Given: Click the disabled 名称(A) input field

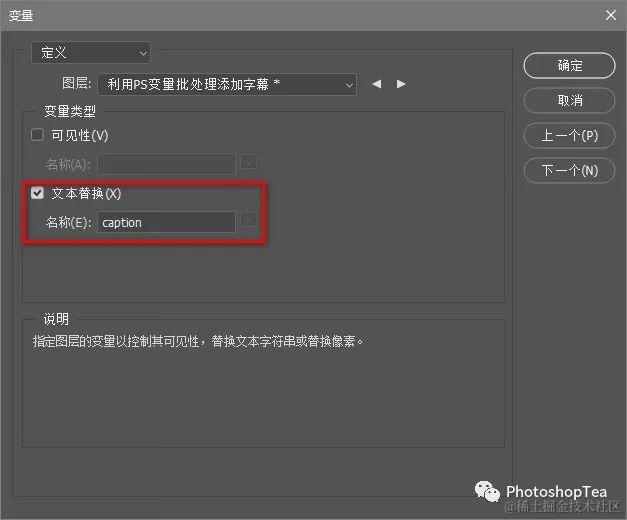Looking at the screenshot, I should 166,164.
